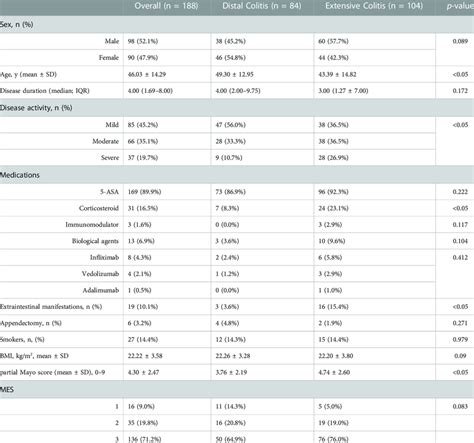Click the p-value "0.089"
The image size is (474, 443).
(460, 41)
